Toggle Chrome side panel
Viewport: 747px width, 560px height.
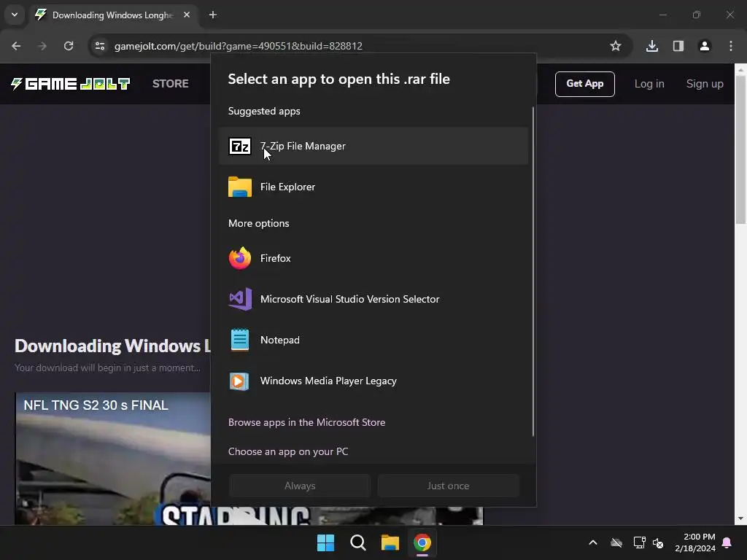coord(678,46)
